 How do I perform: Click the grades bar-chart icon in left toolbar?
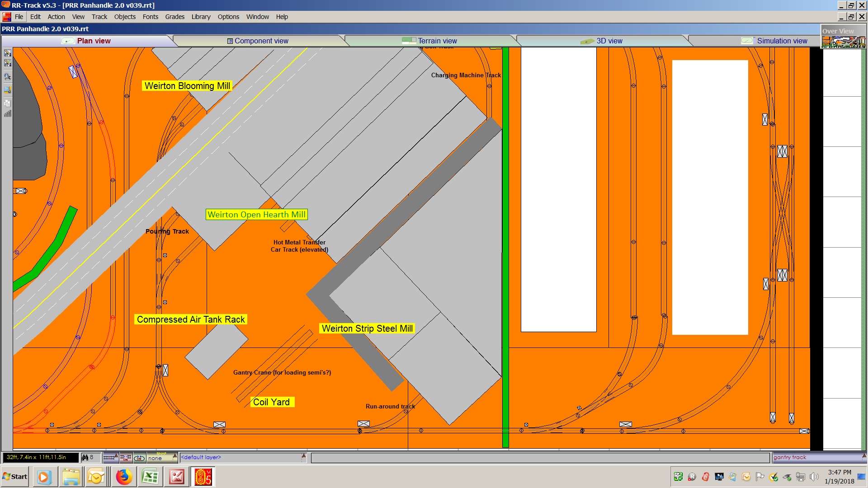[8, 113]
